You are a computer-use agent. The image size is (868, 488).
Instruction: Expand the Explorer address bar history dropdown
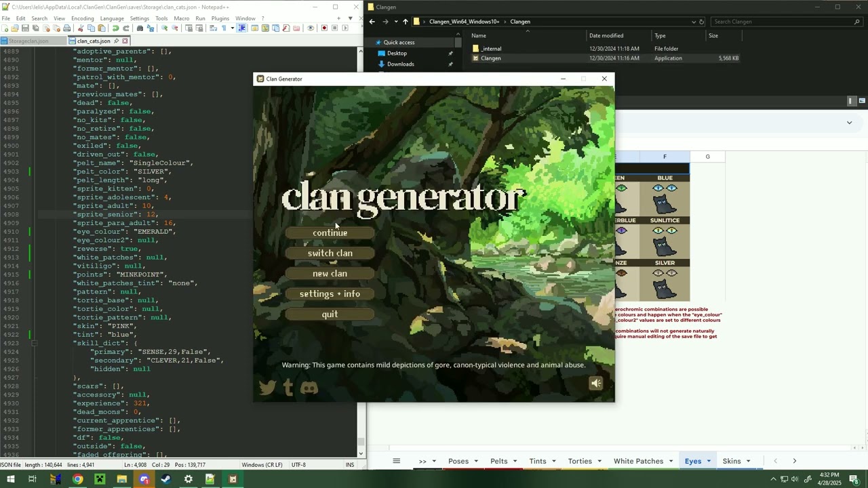(x=693, y=22)
